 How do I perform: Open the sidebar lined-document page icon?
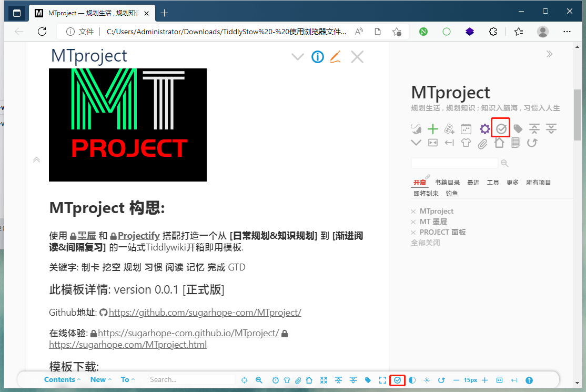[516, 143]
